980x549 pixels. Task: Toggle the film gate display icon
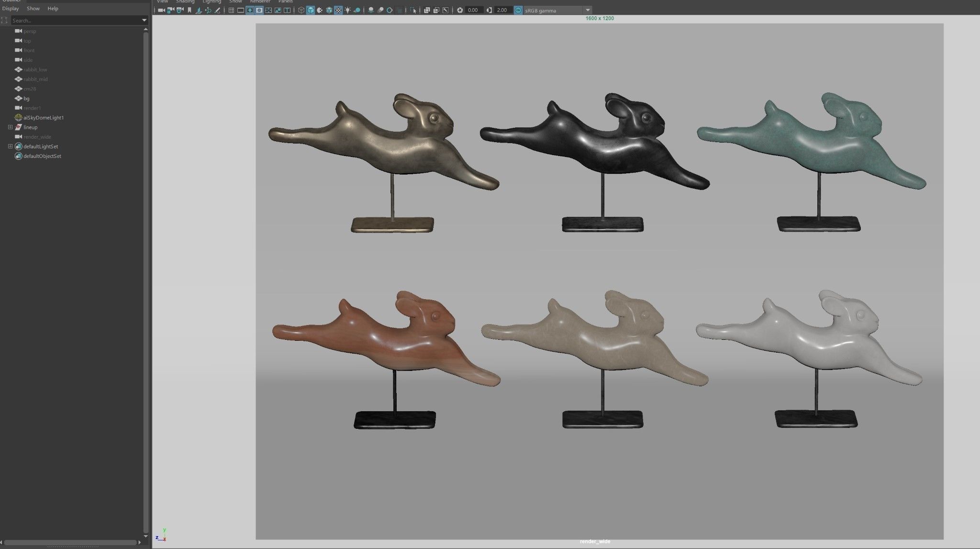[x=241, y=10]
